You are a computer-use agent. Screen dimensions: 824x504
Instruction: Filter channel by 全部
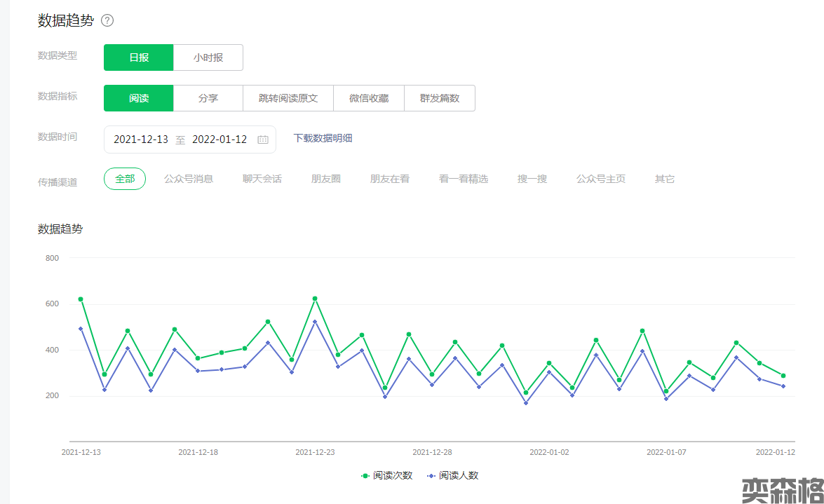click(125, 179)
